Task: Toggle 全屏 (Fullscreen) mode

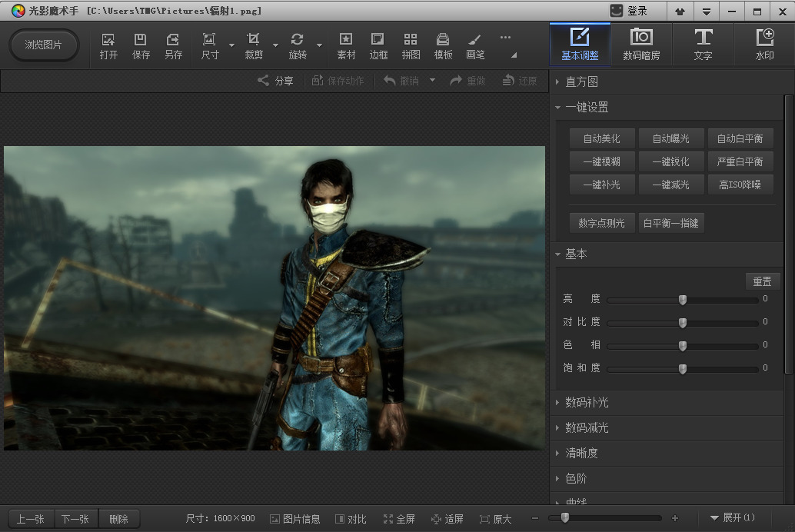Action: 399,519
